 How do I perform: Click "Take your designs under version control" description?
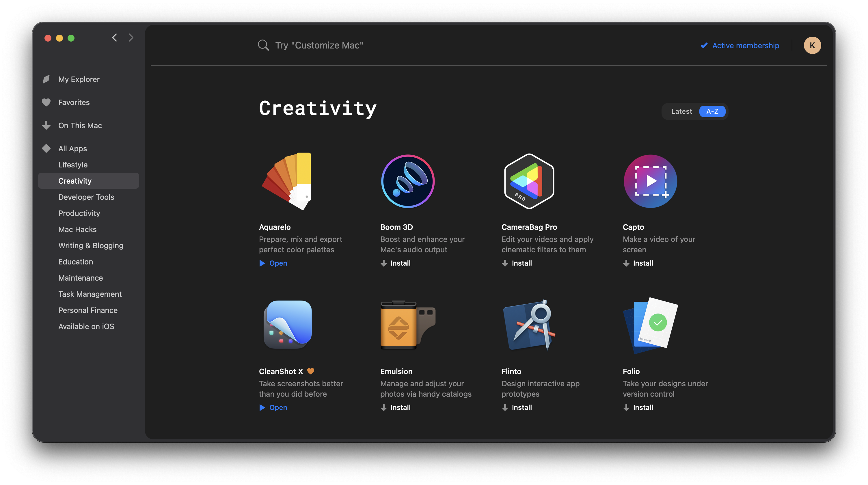tap(665, 389)
